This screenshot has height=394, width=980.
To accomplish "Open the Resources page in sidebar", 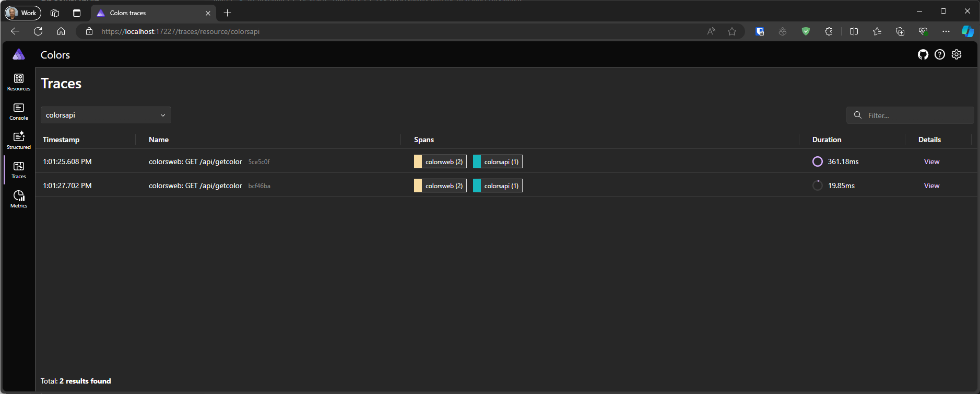I will pos(19,82).
